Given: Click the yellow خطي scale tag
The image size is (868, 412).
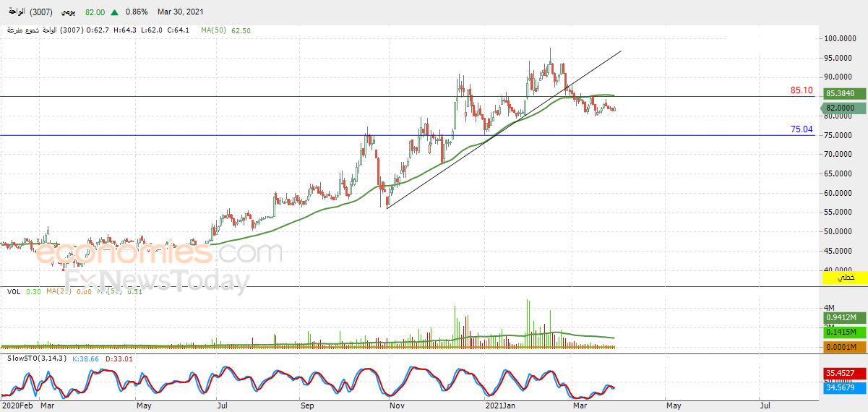Looking at the screenshot, I should (x=845, y=277).
